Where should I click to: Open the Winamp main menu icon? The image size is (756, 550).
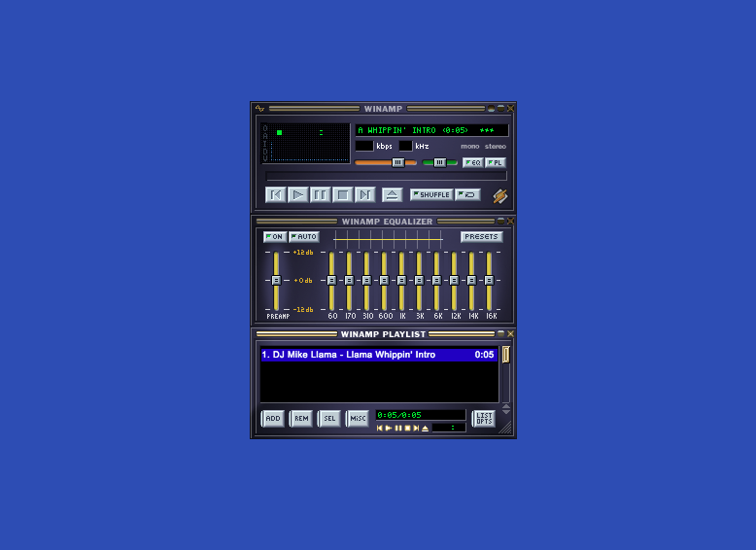click(x=259, y=108)
